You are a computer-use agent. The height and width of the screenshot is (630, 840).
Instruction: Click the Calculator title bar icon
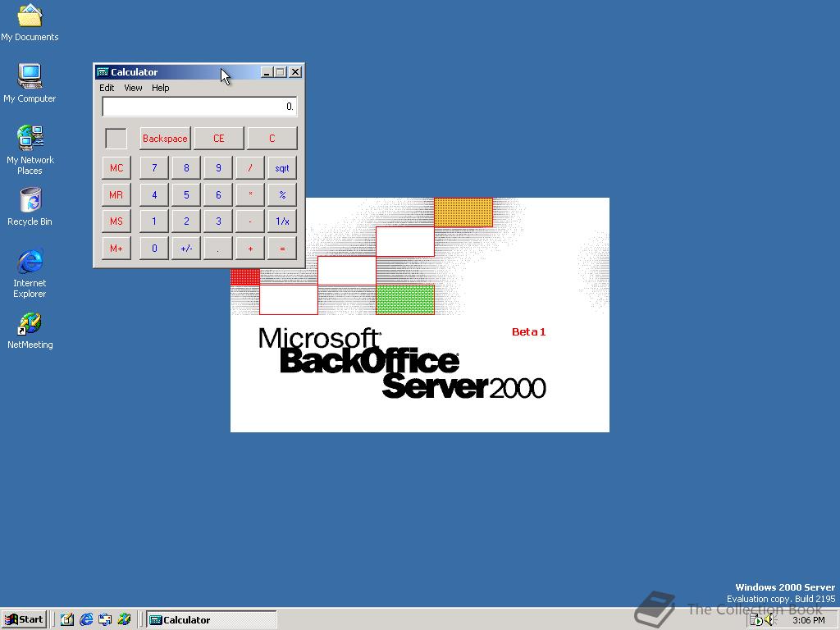(x=103, y=72)
